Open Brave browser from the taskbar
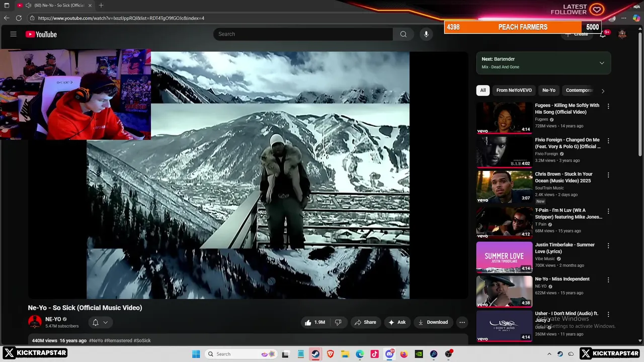644x362 pixels. (330, 354)
